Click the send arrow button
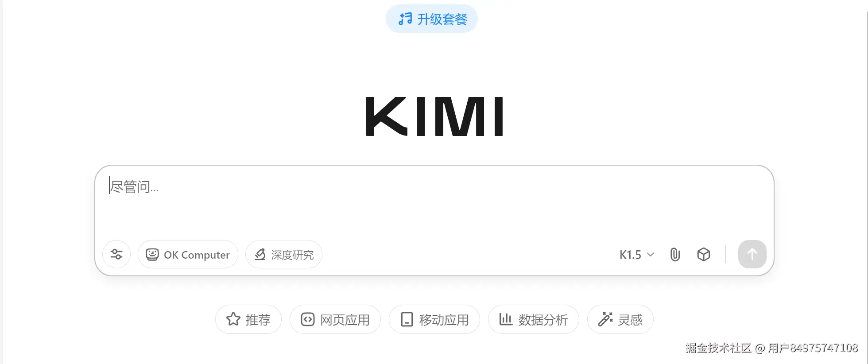 752,254
